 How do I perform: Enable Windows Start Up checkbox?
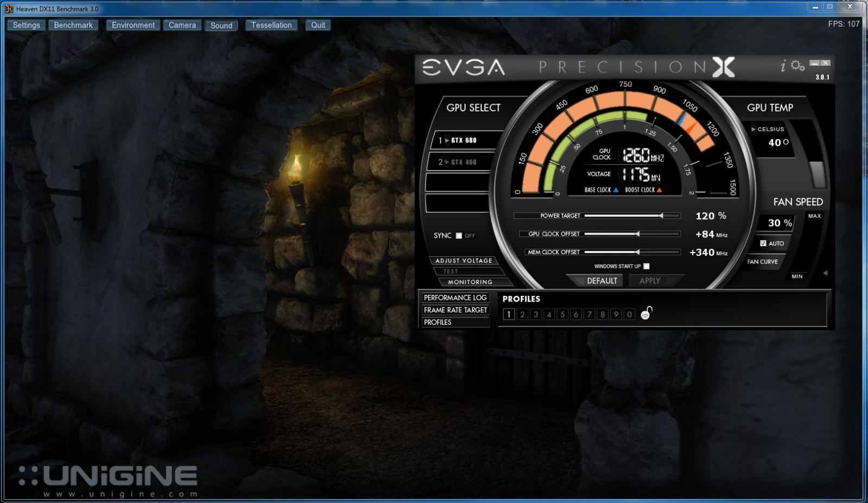point(646,266)
